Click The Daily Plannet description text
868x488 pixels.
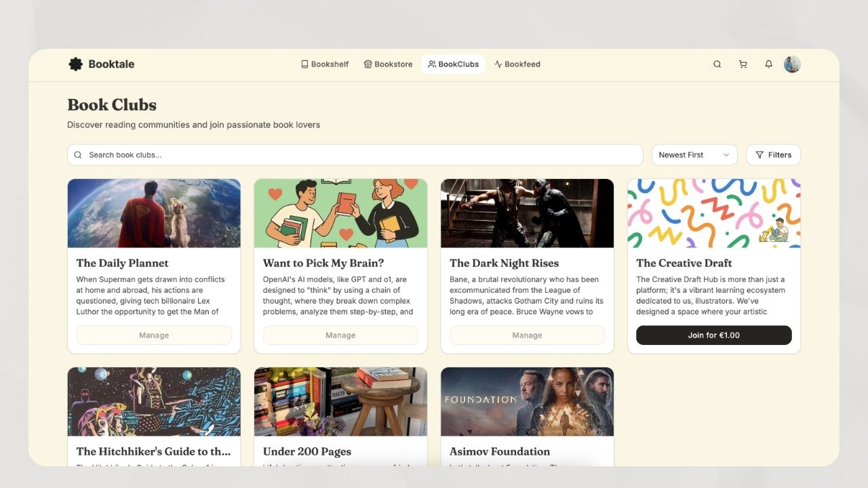[151, 296]
